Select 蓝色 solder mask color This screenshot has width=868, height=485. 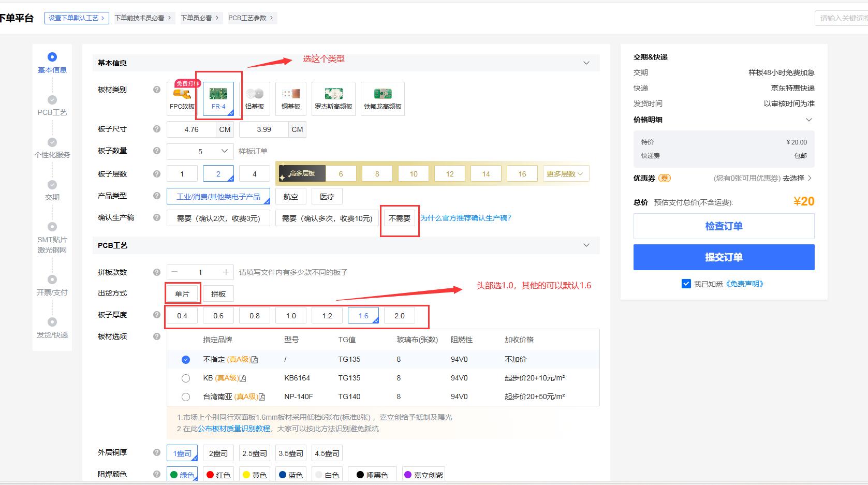click(x=291, y=475)
